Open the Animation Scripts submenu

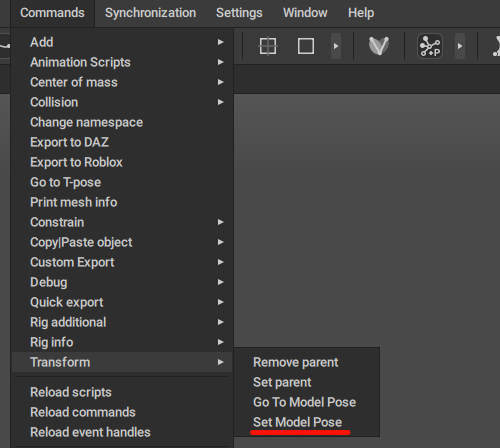click(122, 62)
